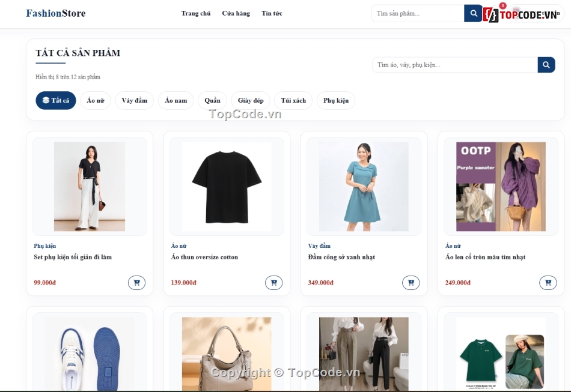This screenshot has width=571, height=392.
Task: Open the blue sneakers product image
Action: click(90, 354)
